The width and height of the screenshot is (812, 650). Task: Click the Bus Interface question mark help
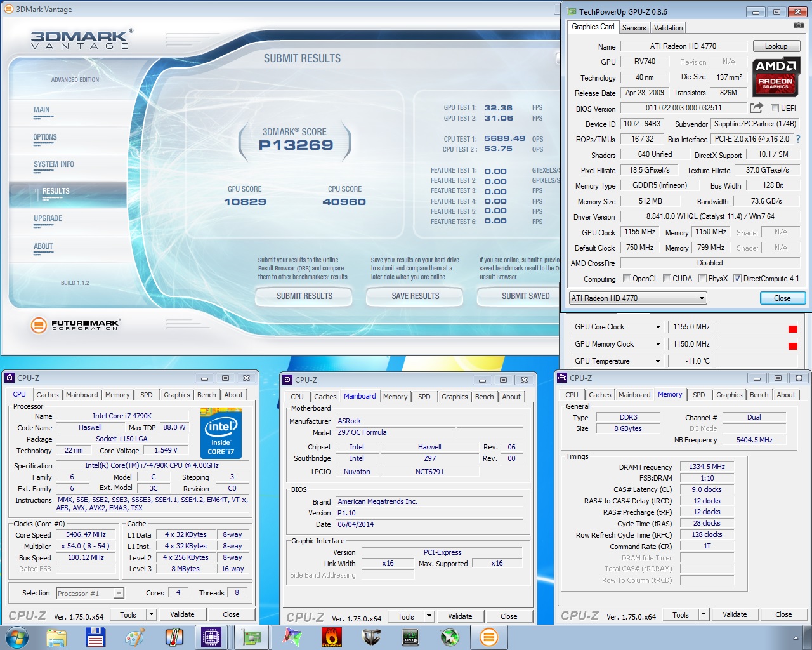tap(798, 139)
